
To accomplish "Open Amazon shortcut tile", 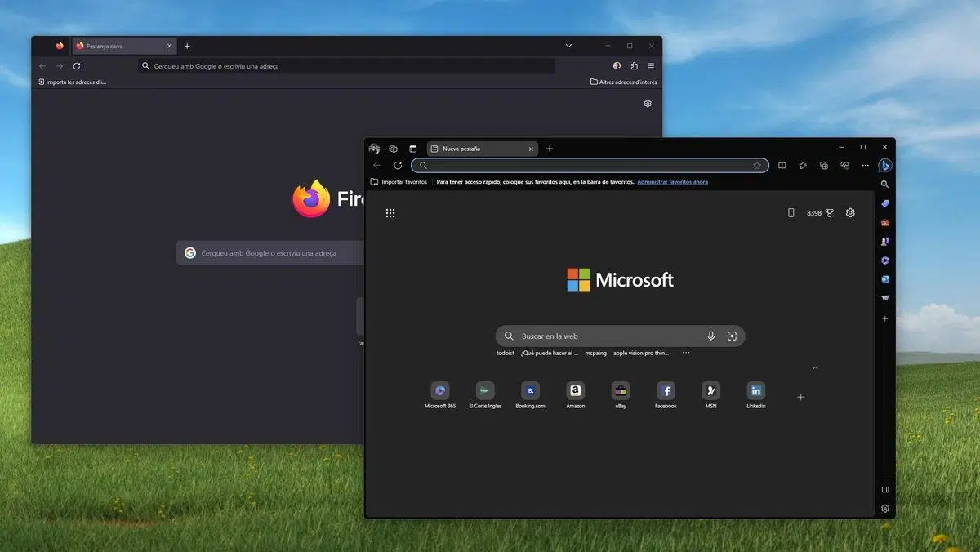I will point(576,390).
